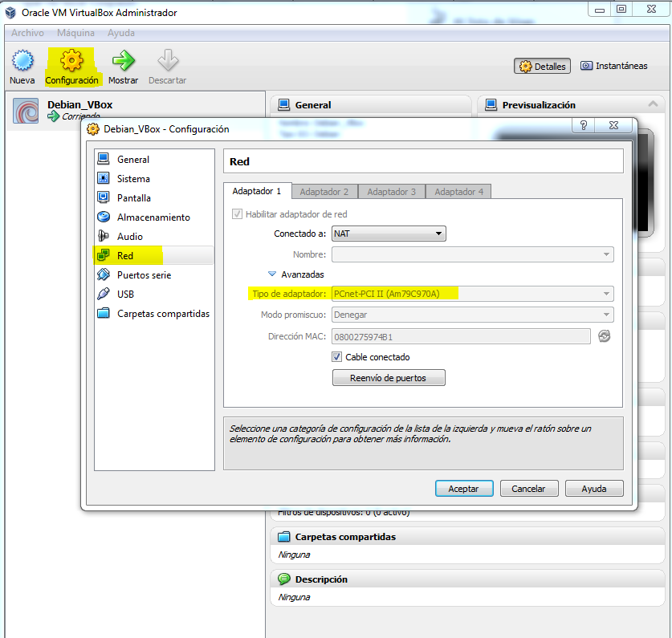Open Carpetas compartidas in settings list
672x638 pixels.
154,314
